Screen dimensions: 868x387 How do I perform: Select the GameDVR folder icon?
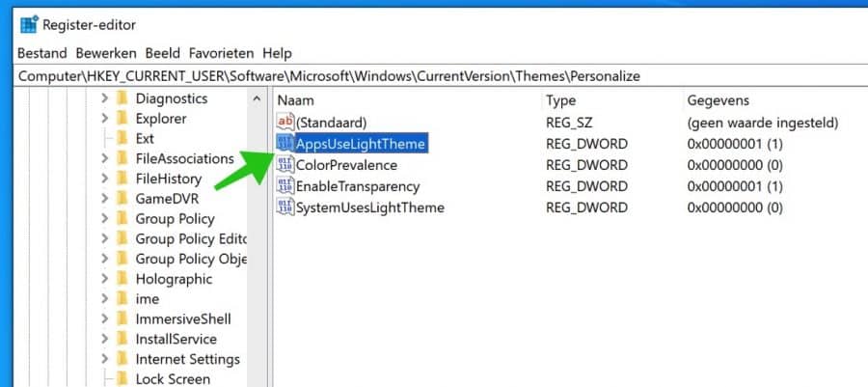(122, 198)
